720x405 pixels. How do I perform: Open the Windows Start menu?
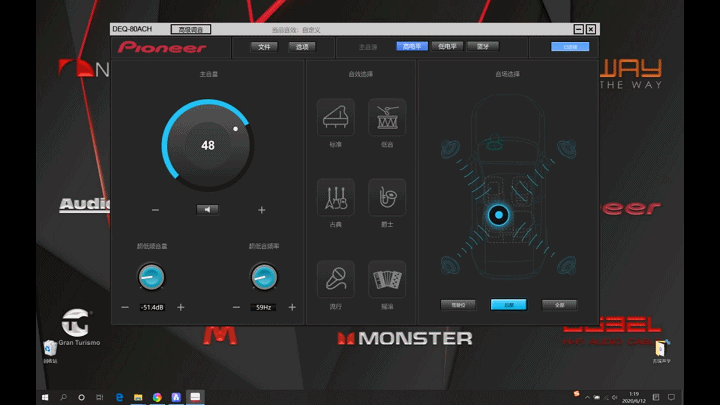point(45,397)
